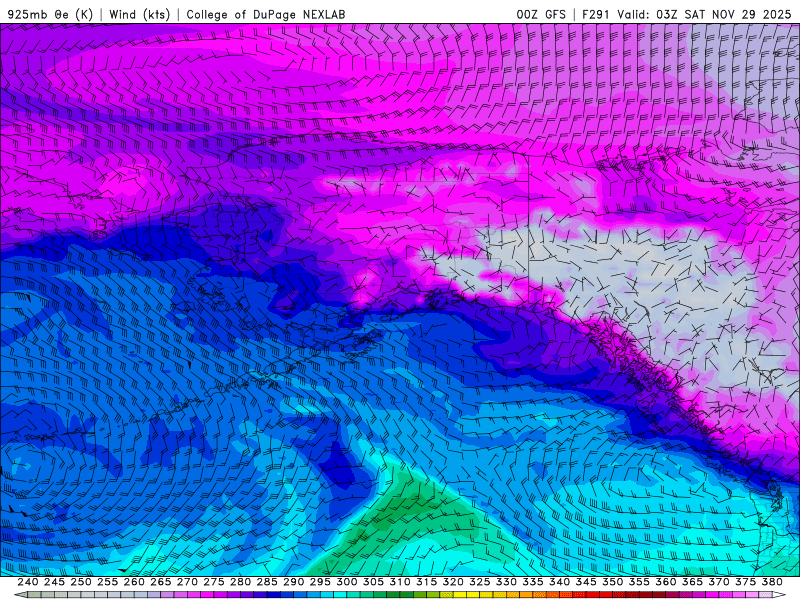Click the 370 color scale label

click(x=718, y=582)
